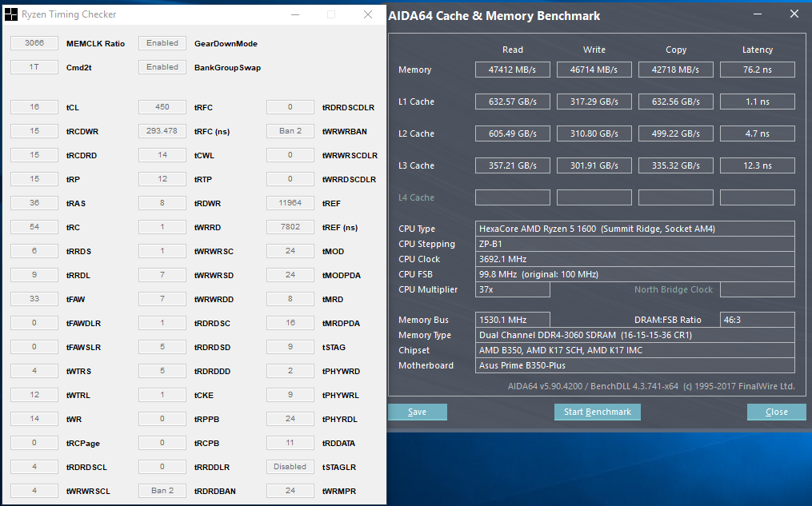Click the Latency column header

point(758,50)
